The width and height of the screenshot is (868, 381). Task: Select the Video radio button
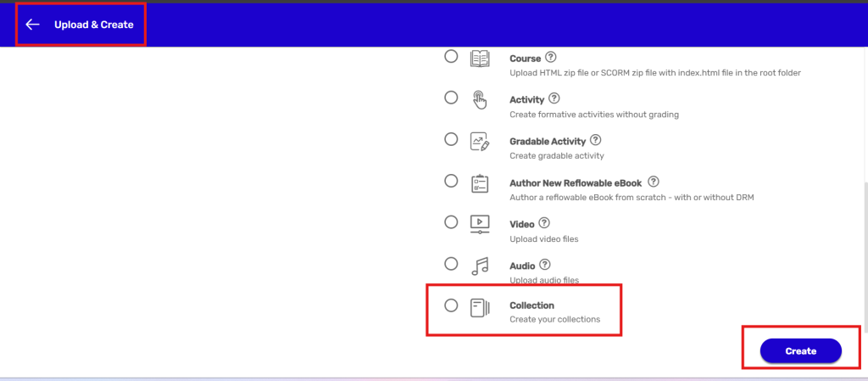pyautogui.click(x=451, y=222)
